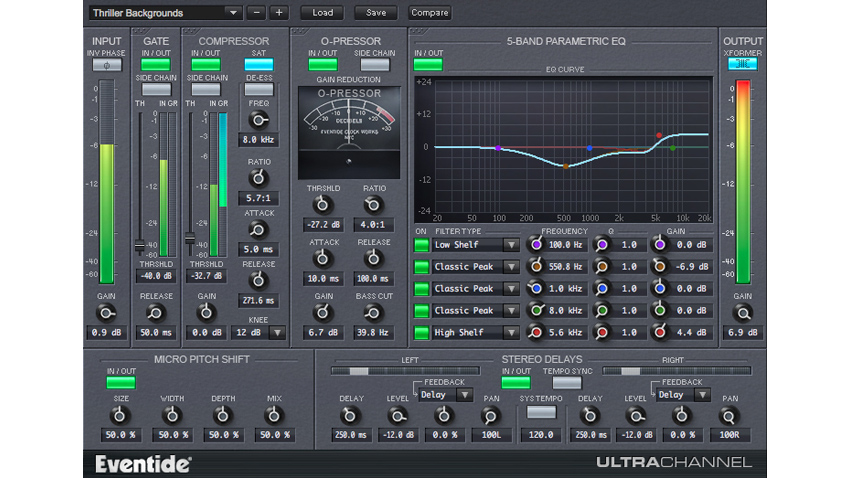Click the Input GAIN knob
This screenshot has height=478, width=850.
pos(106,313)
